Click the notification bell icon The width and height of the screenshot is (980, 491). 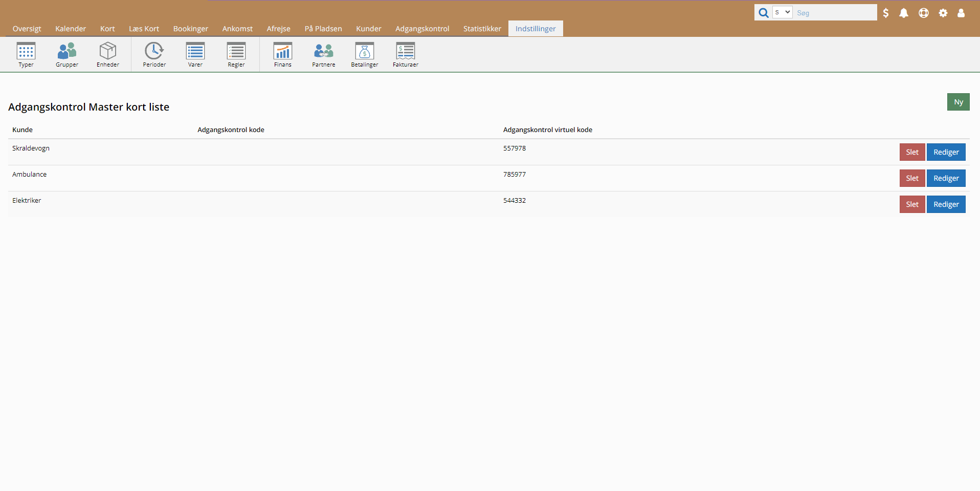(x=904, y=13)
